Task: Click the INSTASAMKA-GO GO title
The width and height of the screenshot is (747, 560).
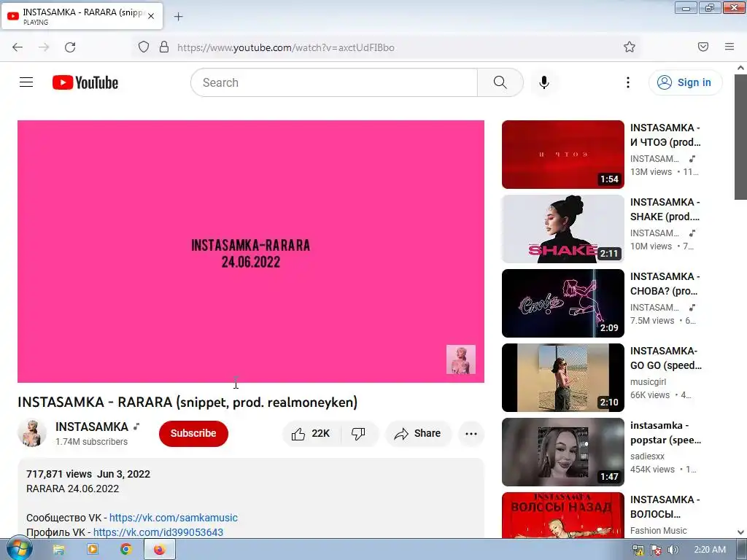Action: coord(665,357)
